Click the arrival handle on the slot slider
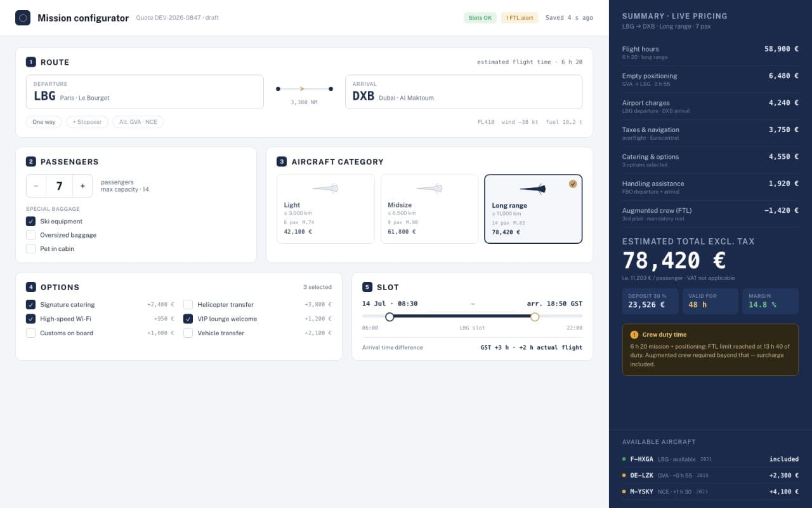 pyautogui.click(x=535, y=316)
